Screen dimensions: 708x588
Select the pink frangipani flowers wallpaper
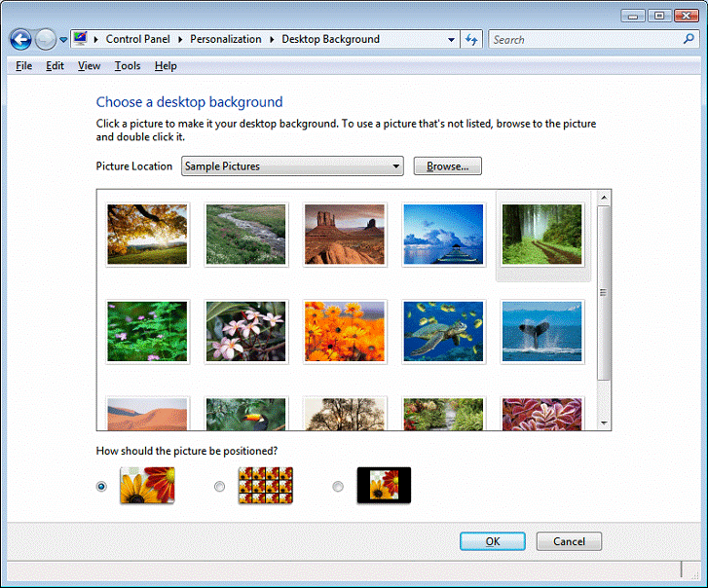246,331
